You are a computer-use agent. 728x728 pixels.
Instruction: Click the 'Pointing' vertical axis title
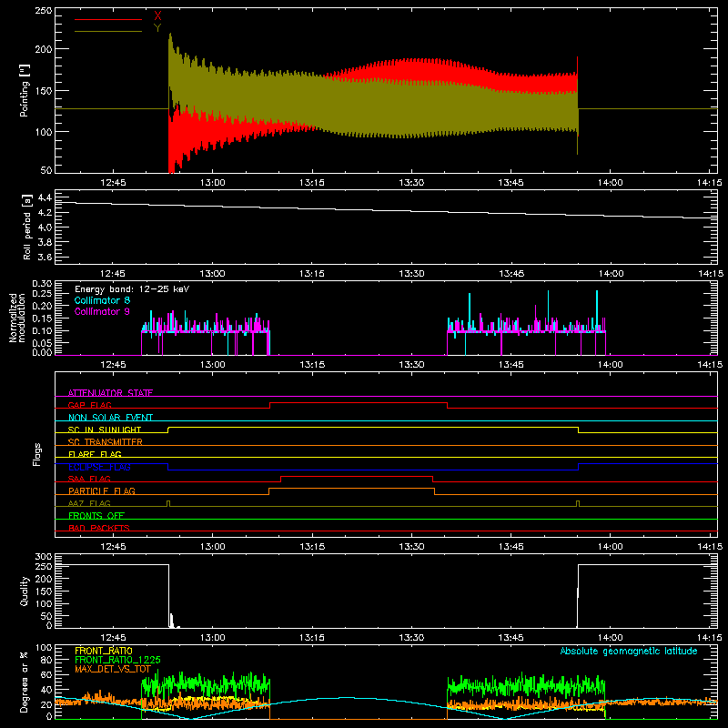pyautogui.click(x=25, y=90)
